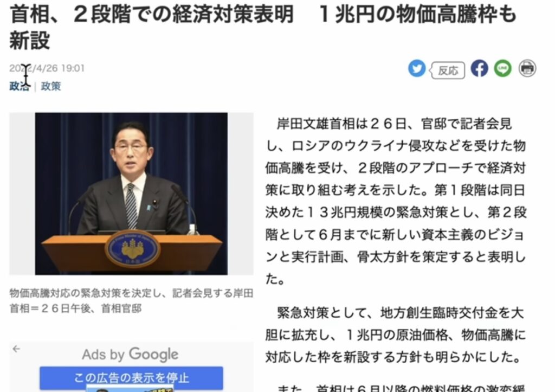Click the podium emblem in the photo
This screenshot has height=392, width=555.
point(132,249)
